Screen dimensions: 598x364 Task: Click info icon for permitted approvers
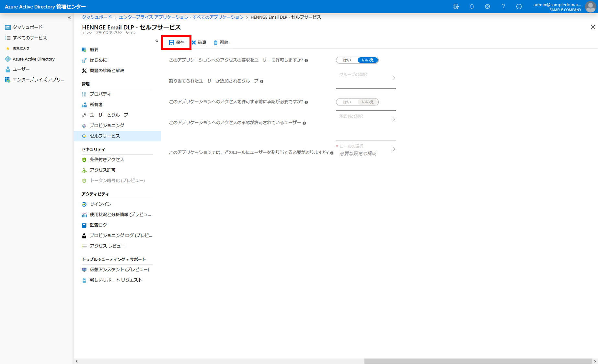(x=304, y=123)
